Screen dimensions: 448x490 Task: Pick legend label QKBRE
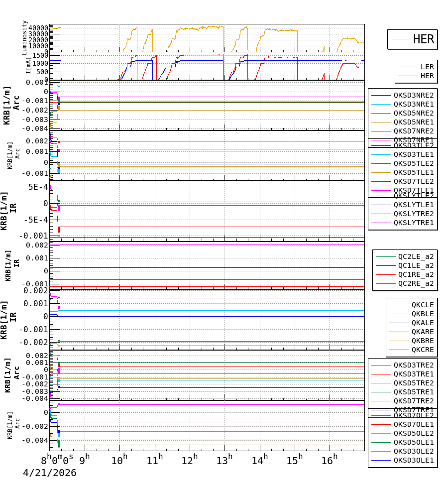click(423, 341)
